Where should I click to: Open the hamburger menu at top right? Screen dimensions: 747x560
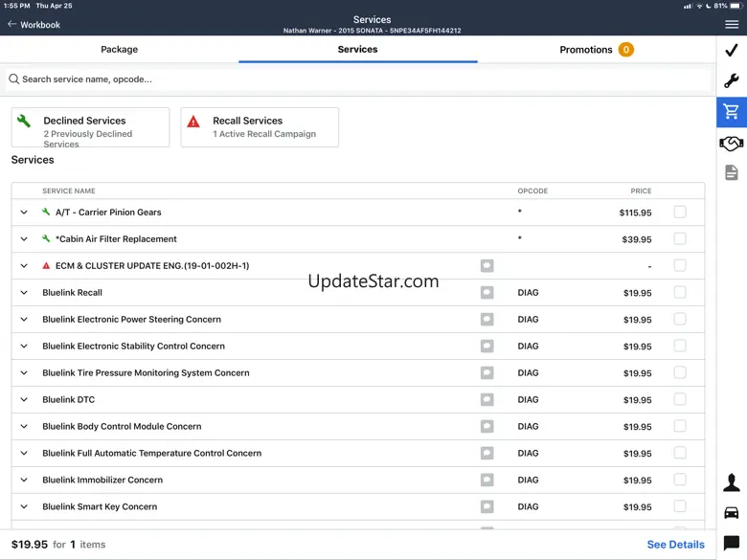pos(732,24)
